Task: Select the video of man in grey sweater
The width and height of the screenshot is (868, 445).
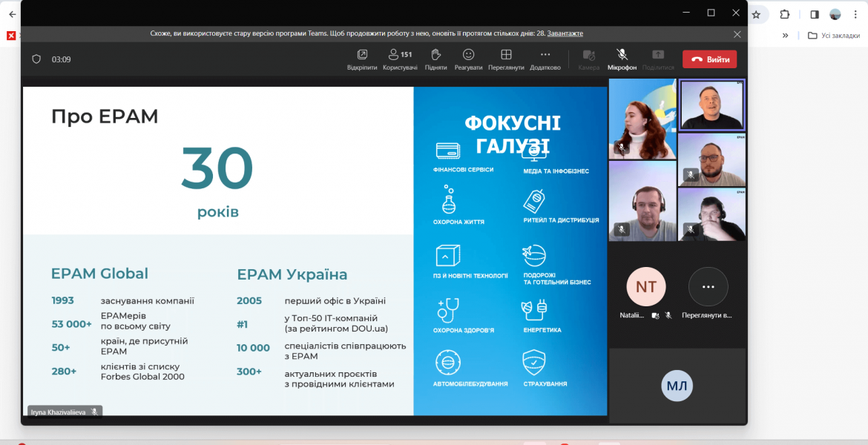Action: (x=642, y=201)
